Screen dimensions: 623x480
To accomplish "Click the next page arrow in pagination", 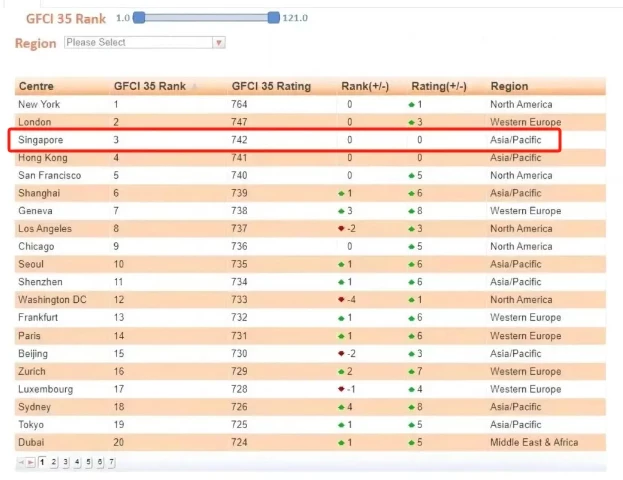I will pyautogui.click(x=30, y=462).
